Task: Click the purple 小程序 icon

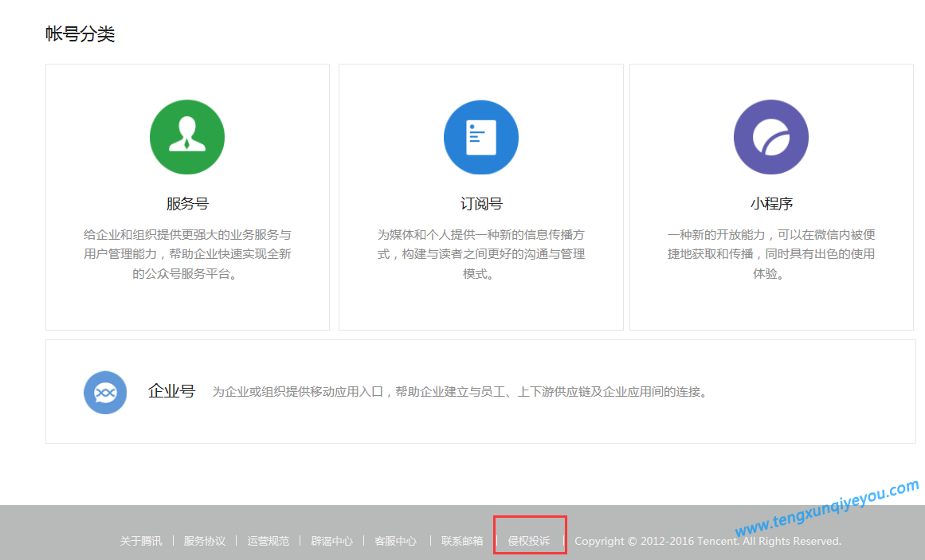Action: point(771,137)
